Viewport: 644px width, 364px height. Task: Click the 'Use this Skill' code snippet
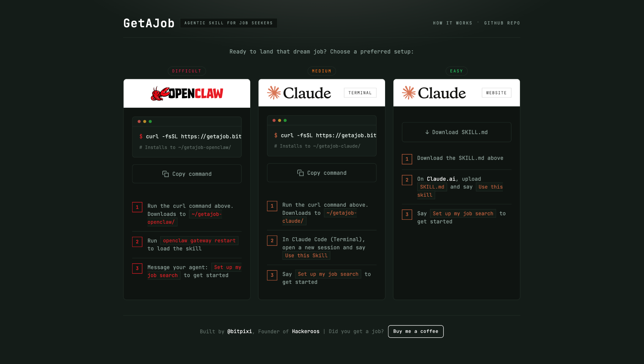[306, 256]
